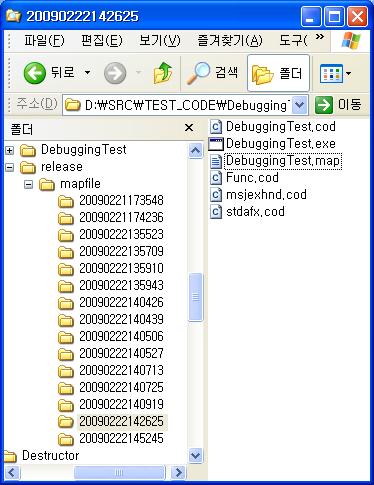Click the greyed Forward arrow icon
The image size is (374, 485).
(115, 73)
